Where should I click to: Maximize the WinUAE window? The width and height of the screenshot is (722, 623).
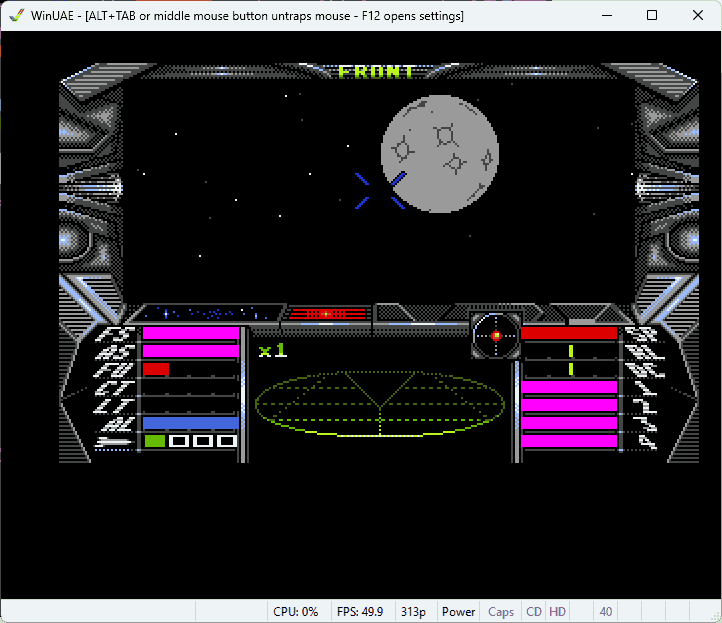pyautogui.click(x=652, y=15)
